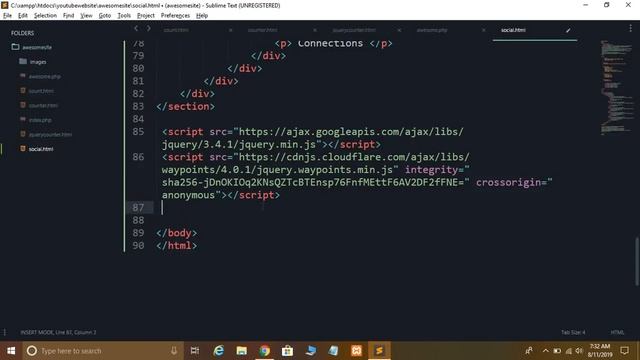This screenshot has height=360, width=640.
Task: Open the Project menu
Action: pyautogui.click(x=146, y=16)
